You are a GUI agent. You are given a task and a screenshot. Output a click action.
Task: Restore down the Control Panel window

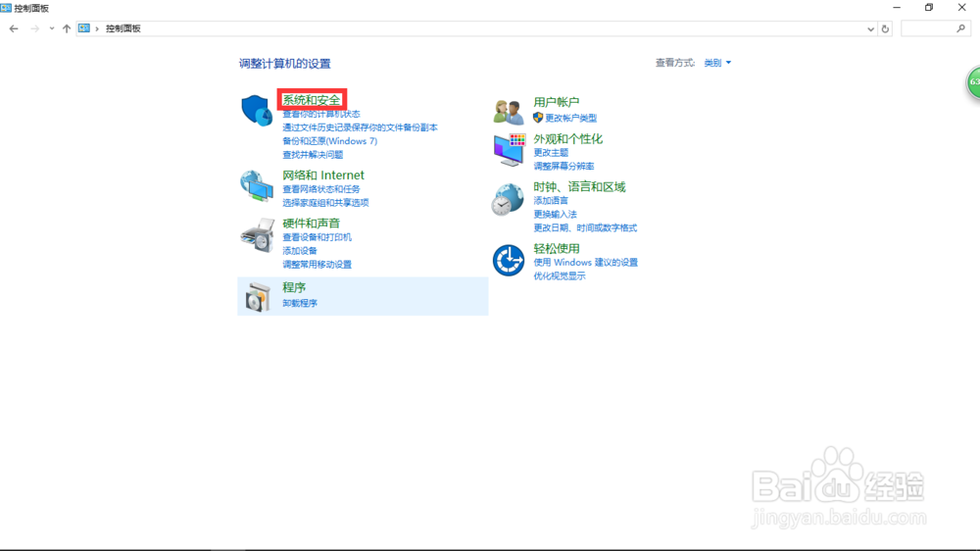click(929, 8)
